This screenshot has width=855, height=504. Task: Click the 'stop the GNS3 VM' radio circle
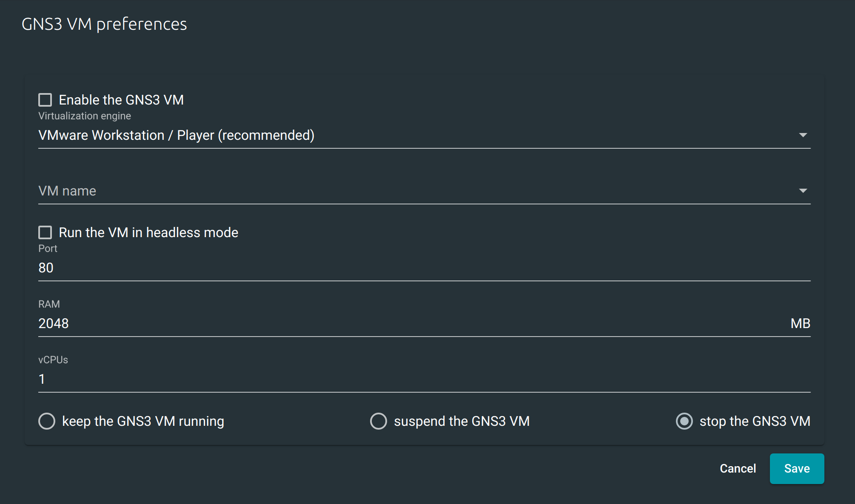point(684,421)
